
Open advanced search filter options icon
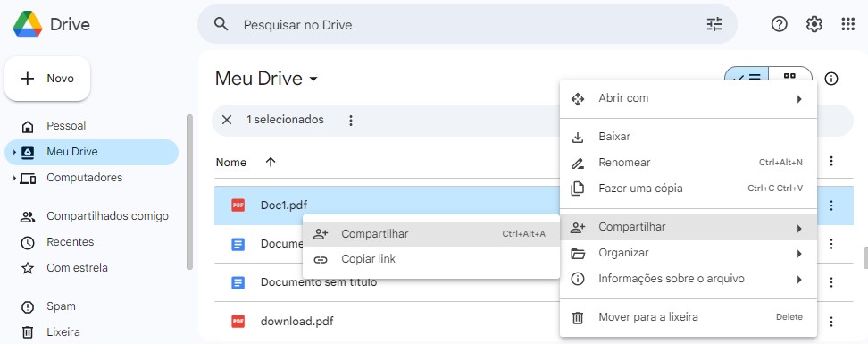coord(714,24)
